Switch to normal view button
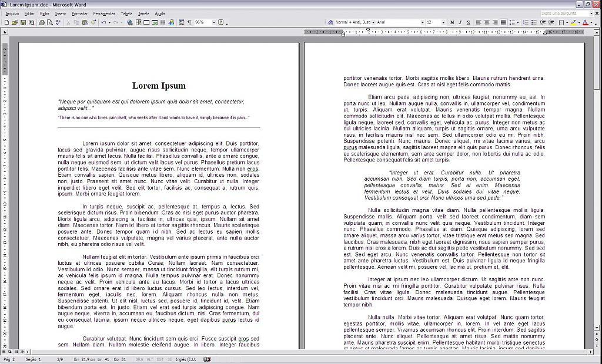The height and width of the screenshot is (364, 602). 4,351
